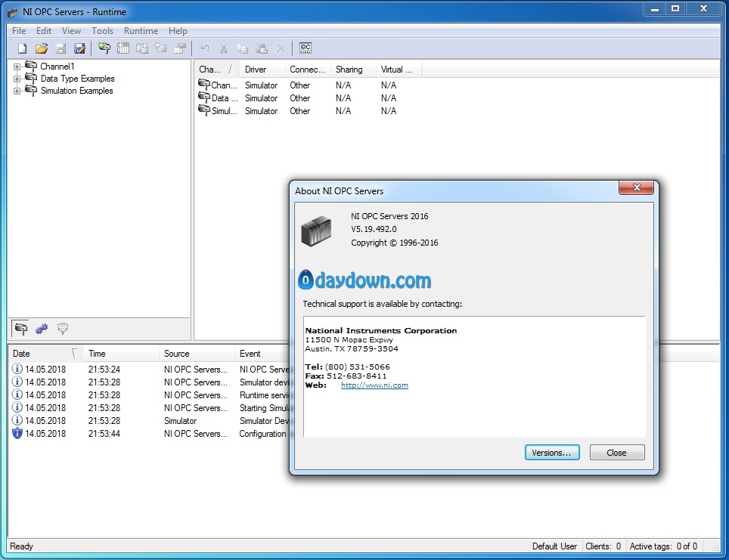
Task: Launch the Quick Client QC icon
Action: pos(306,48)
